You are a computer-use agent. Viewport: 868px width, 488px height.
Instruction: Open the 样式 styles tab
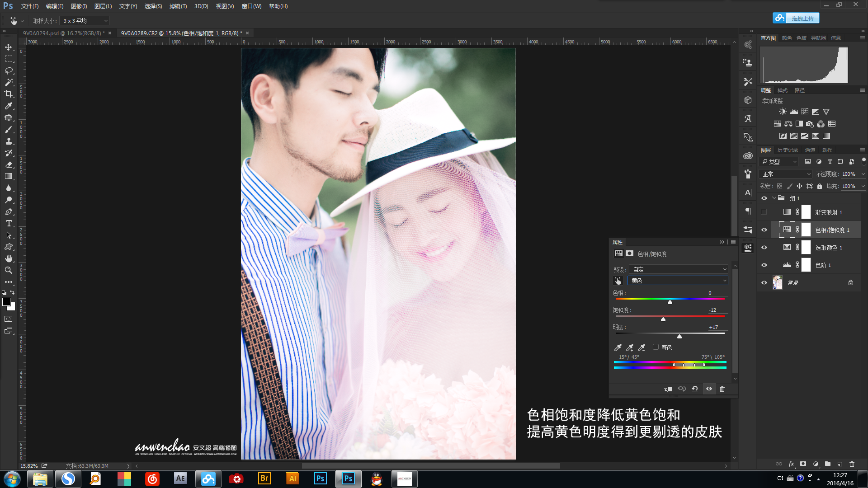click(x=783, y=90)
